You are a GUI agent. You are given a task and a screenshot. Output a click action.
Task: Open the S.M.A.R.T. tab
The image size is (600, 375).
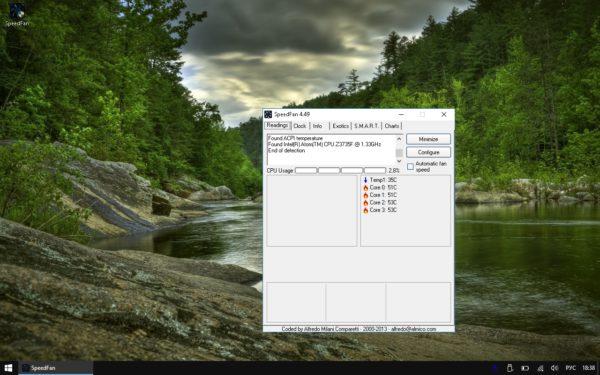point(366,126)
